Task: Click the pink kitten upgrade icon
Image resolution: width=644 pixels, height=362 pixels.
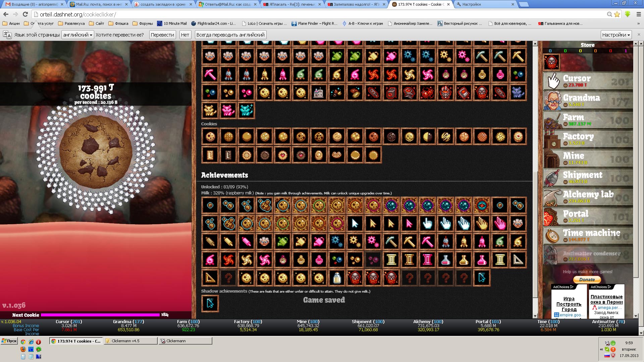Action: [228, 110]
